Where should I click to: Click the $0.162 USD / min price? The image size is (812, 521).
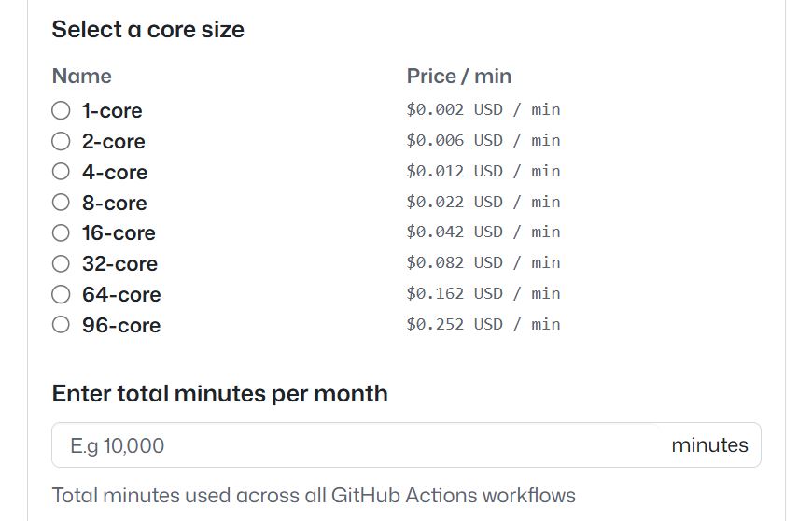point(483,293)
